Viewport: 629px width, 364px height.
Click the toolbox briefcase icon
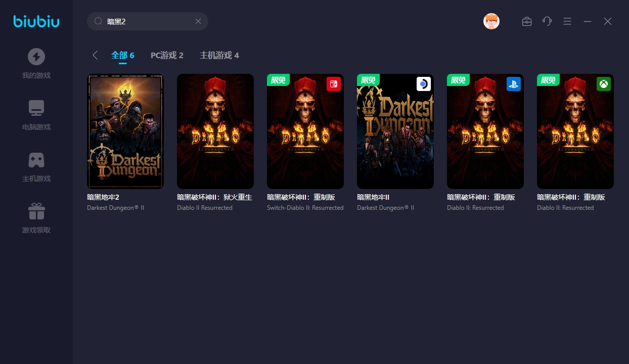coord(526,21)
